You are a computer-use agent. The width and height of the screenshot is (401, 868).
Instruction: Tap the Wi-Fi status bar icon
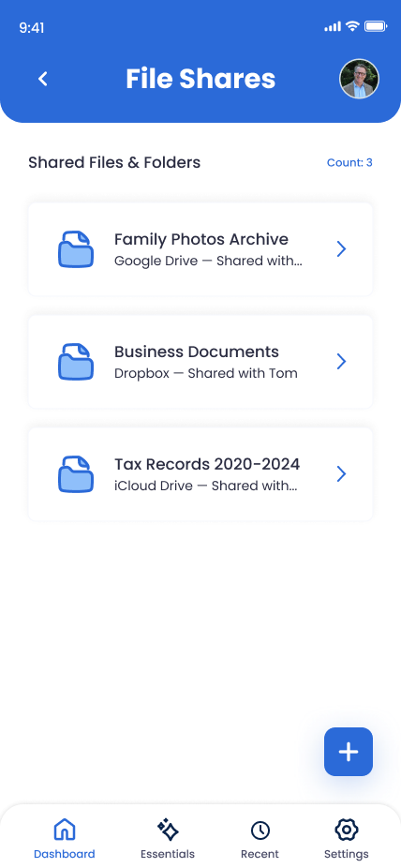351,26
